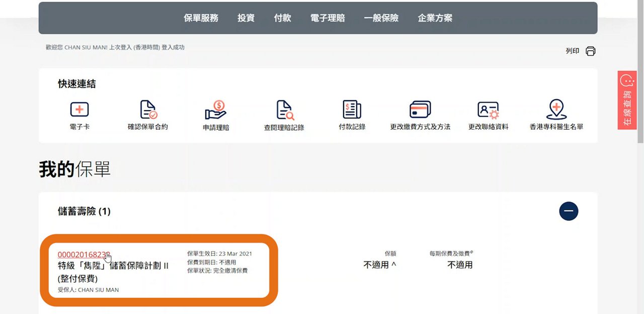This screenshot has height=314, width=644.
Task: Click the 電子卡 e-card icon
Action: [x=79, y=110]
